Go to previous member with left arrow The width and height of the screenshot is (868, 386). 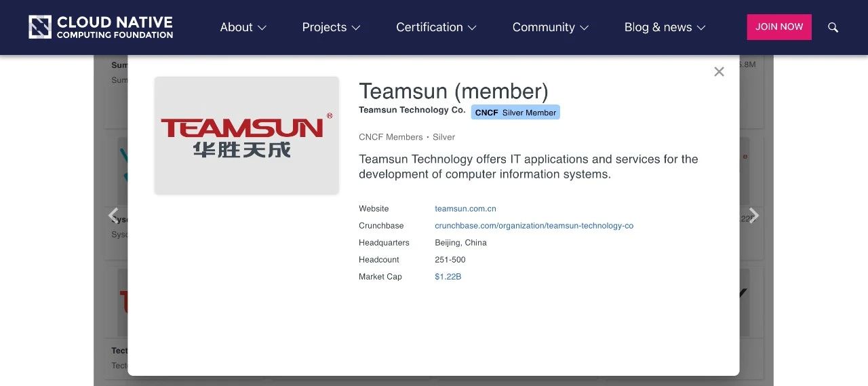(x=114, y=216)
